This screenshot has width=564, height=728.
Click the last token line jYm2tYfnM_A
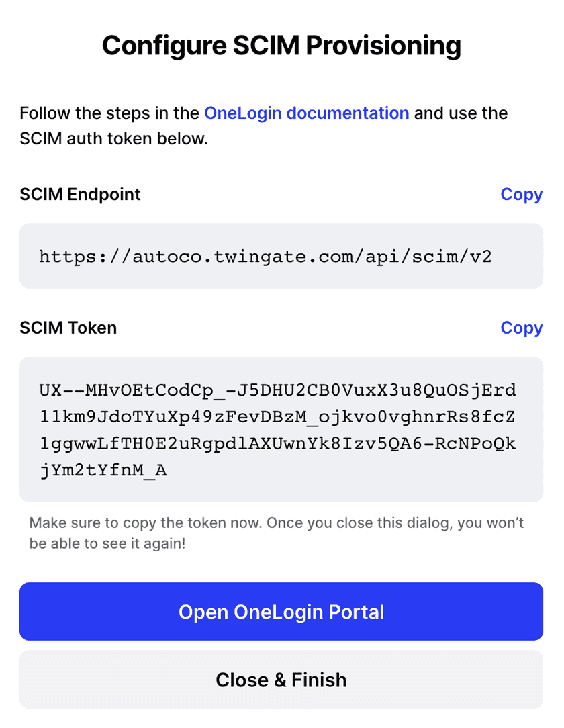pyautogui.click(x=103, y=471)
